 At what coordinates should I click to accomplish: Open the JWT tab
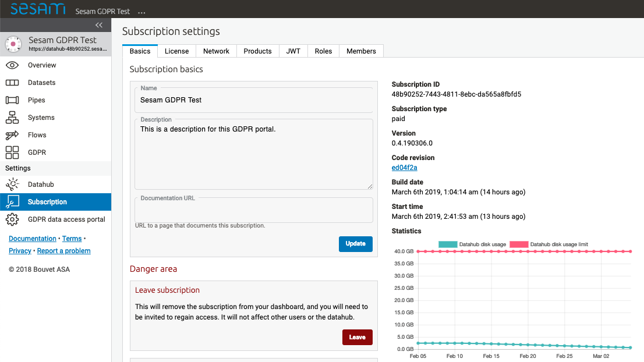point(293,51)
